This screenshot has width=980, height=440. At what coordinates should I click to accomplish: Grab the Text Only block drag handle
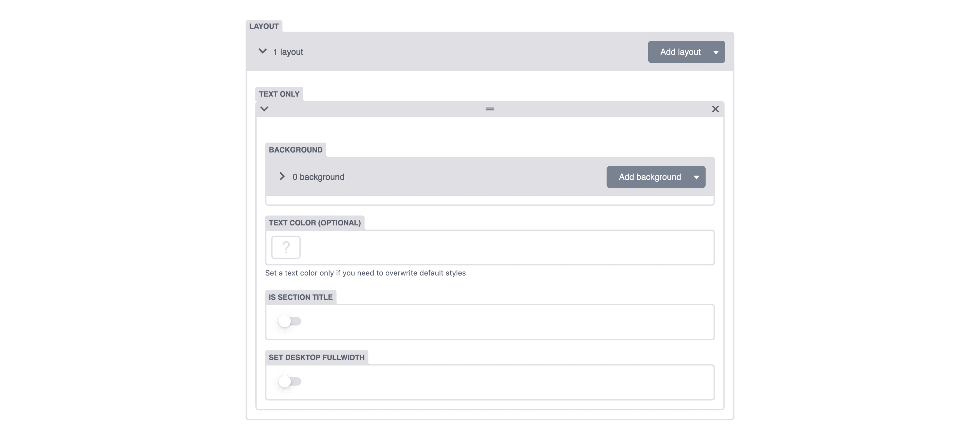(490, 109)
